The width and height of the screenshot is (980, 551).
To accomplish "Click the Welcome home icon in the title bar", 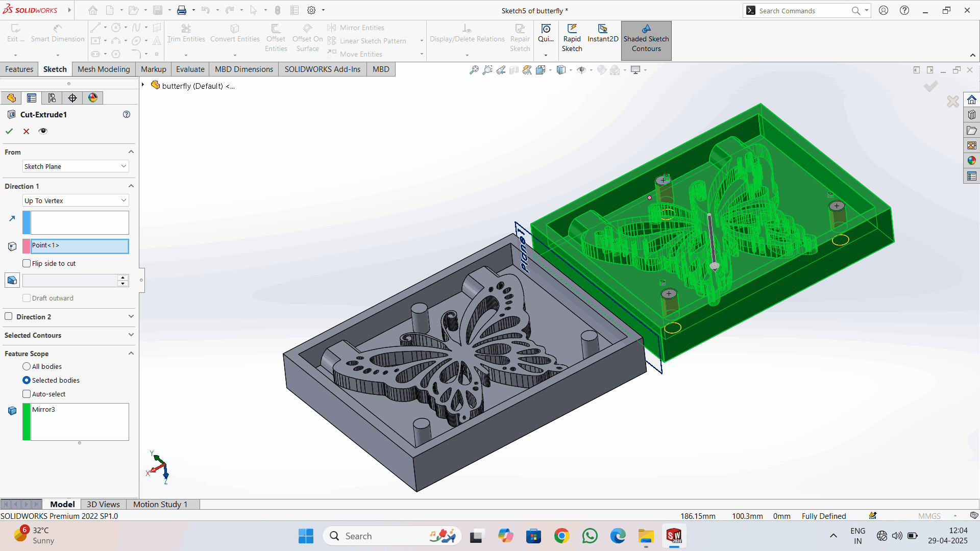I will point(93,10).
